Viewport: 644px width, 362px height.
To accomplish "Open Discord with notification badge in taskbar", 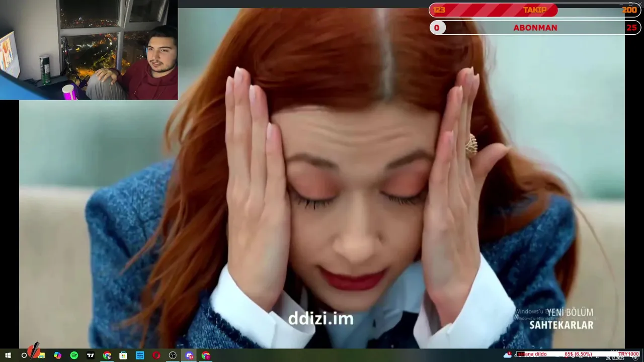I will (x=189, y=355).
